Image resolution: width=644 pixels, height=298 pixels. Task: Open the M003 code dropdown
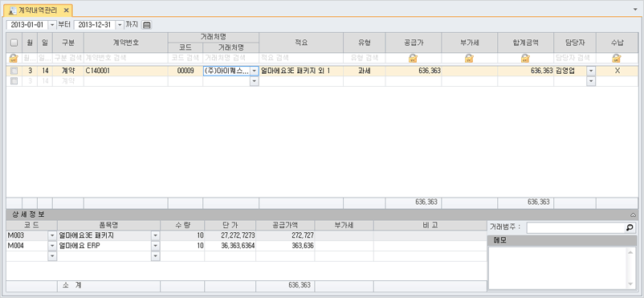point(52,235)
